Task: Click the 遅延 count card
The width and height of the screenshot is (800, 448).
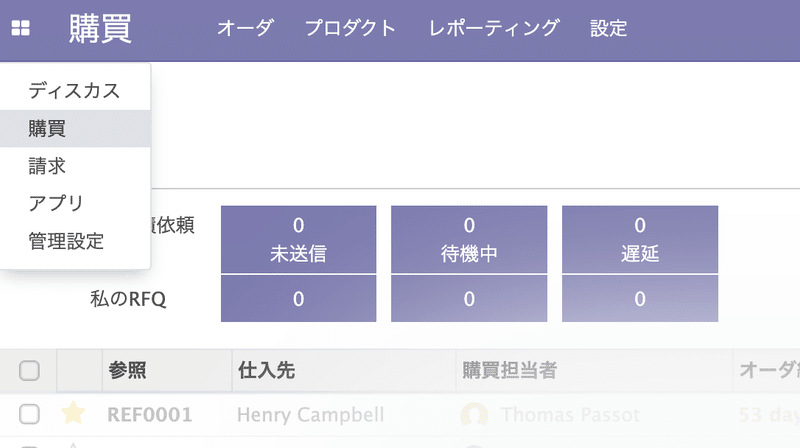Action: click(640, 239)
